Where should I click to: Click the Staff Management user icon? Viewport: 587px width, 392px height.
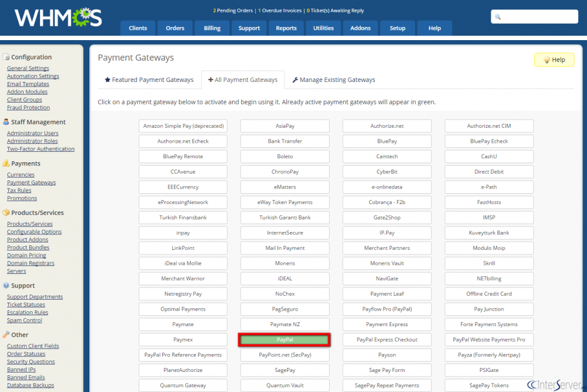6,121
